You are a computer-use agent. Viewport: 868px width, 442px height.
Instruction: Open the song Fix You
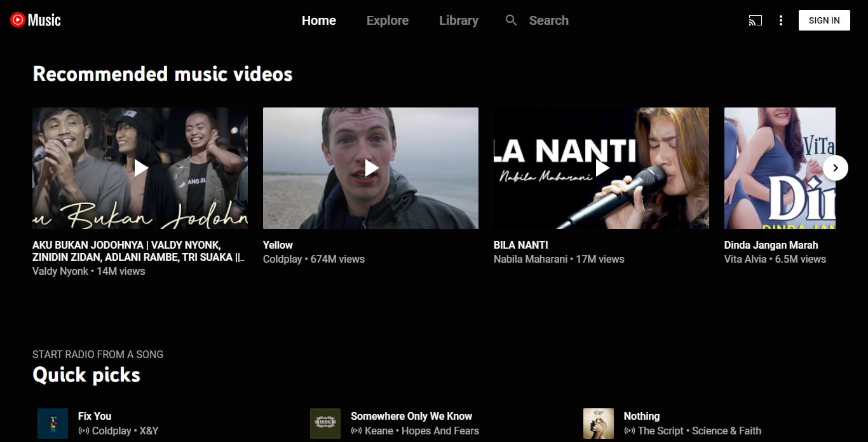pyautogui.click(x=94, y=416)
